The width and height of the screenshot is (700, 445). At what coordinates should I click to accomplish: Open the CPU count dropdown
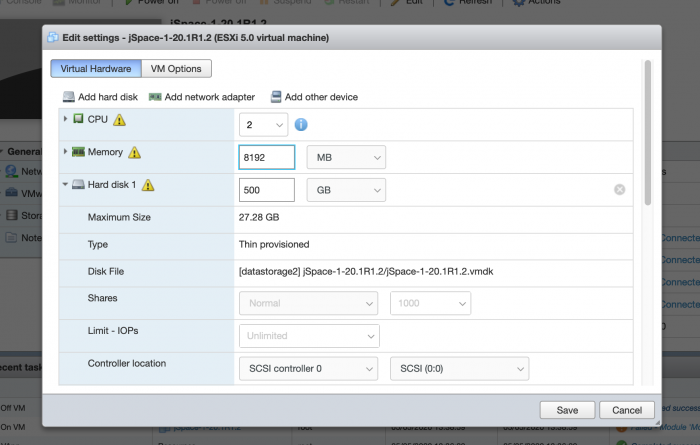(x=263, y=125)
